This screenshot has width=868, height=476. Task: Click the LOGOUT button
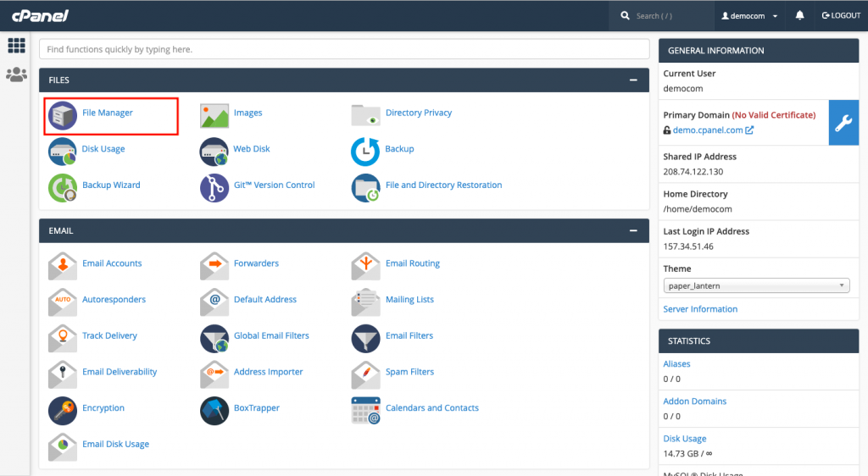[x=841, y=15]
